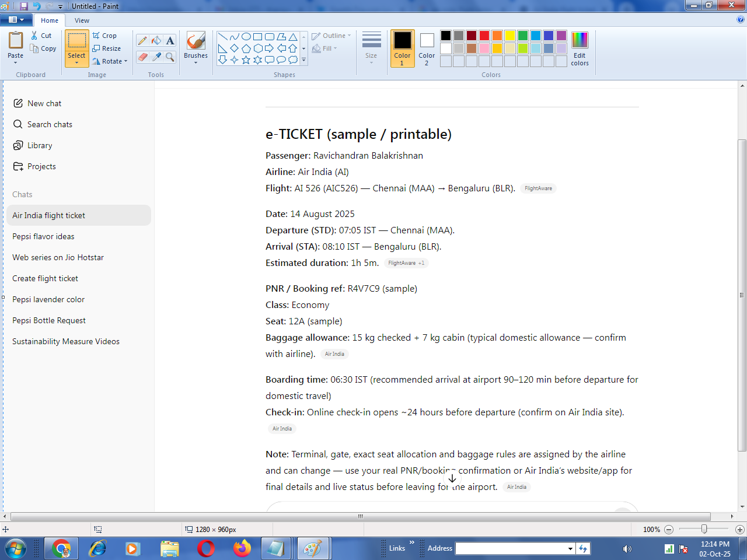Screen dimensions: 747x560
Task: Select the red color swatch
Action: [484, 36]
